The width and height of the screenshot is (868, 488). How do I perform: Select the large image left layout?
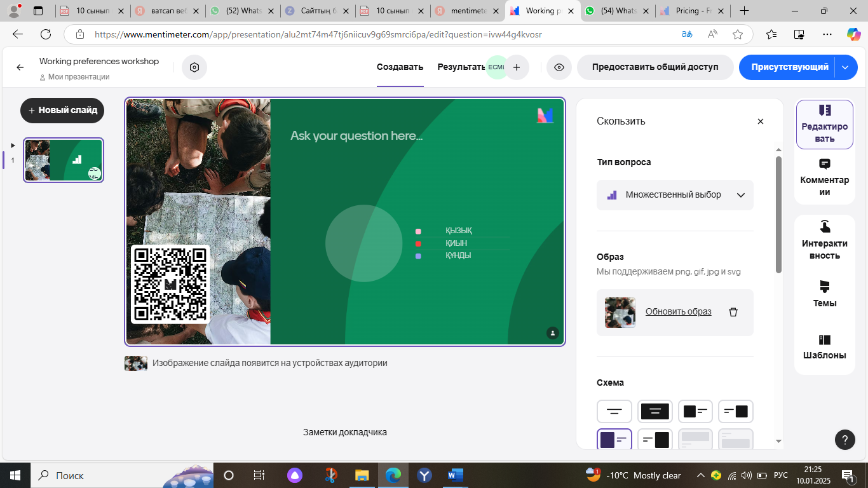pos(614,440)
